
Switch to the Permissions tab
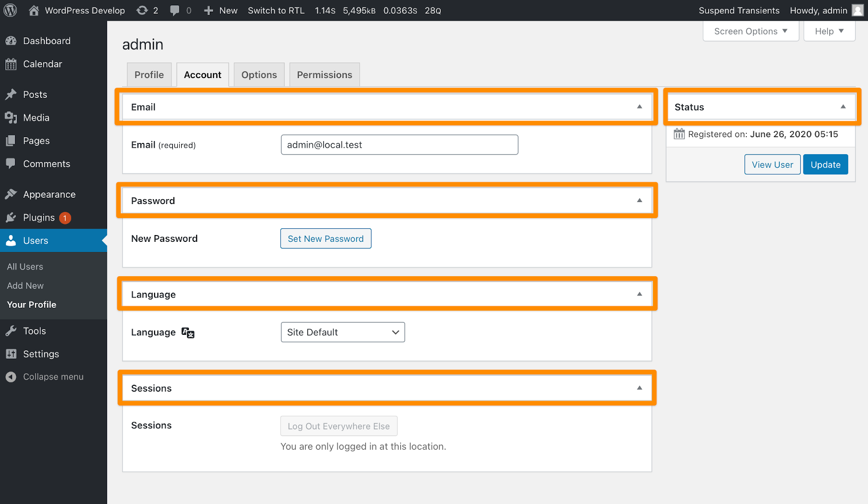(x=324, y=75)
